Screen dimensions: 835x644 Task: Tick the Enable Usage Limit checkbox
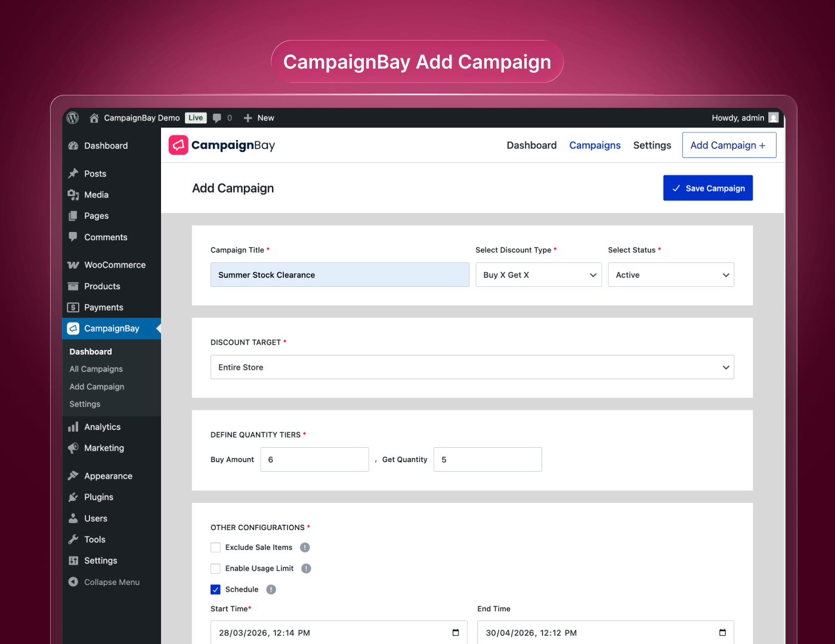[x=216, y=568]
